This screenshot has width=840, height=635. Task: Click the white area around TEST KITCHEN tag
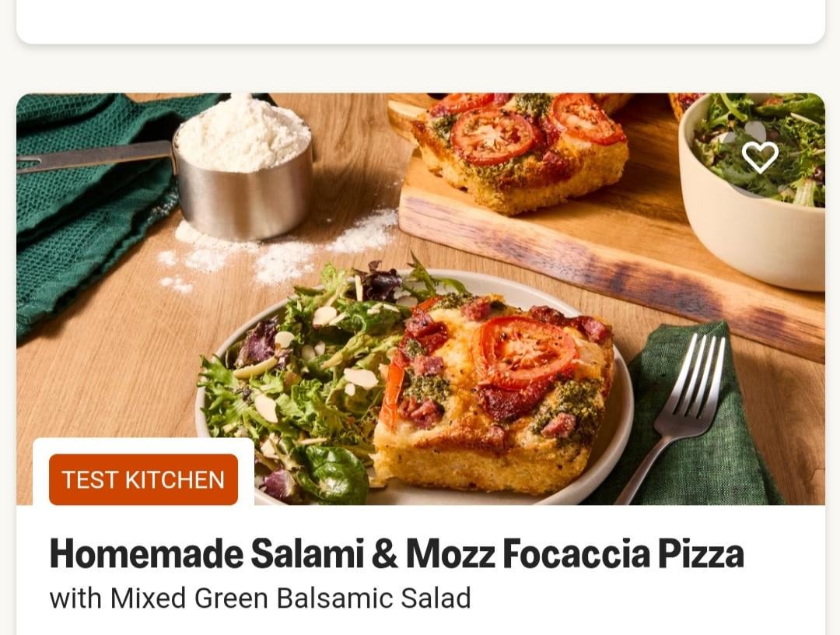coord(143,446)
